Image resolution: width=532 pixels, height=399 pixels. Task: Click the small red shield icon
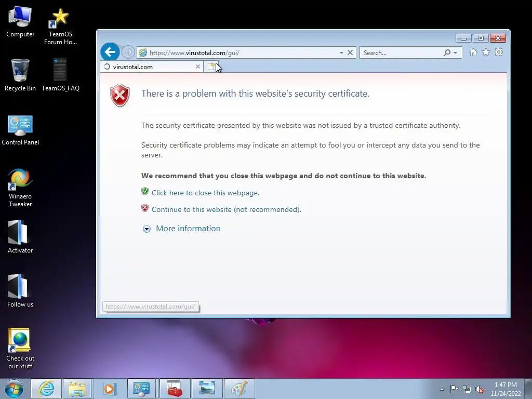coord(145,208)
